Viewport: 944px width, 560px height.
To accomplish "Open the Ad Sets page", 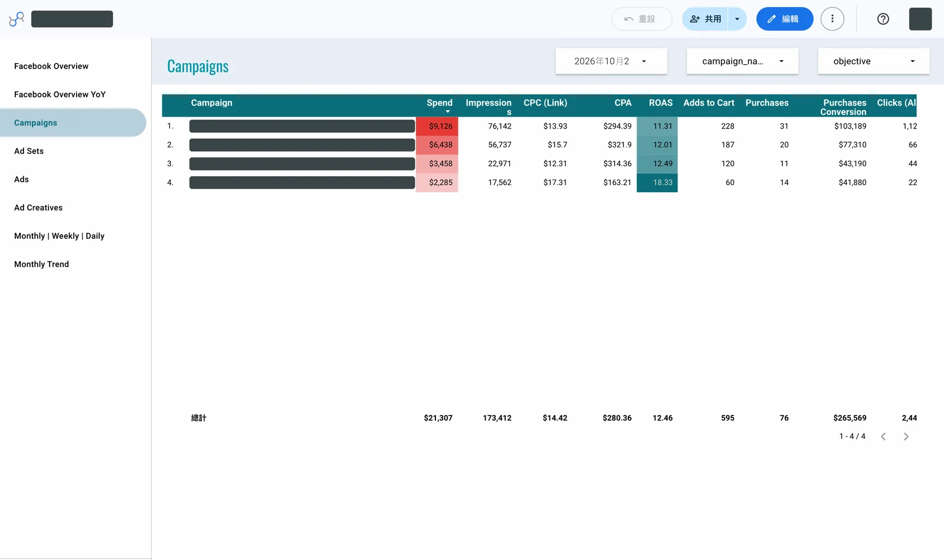I will 29,151.
